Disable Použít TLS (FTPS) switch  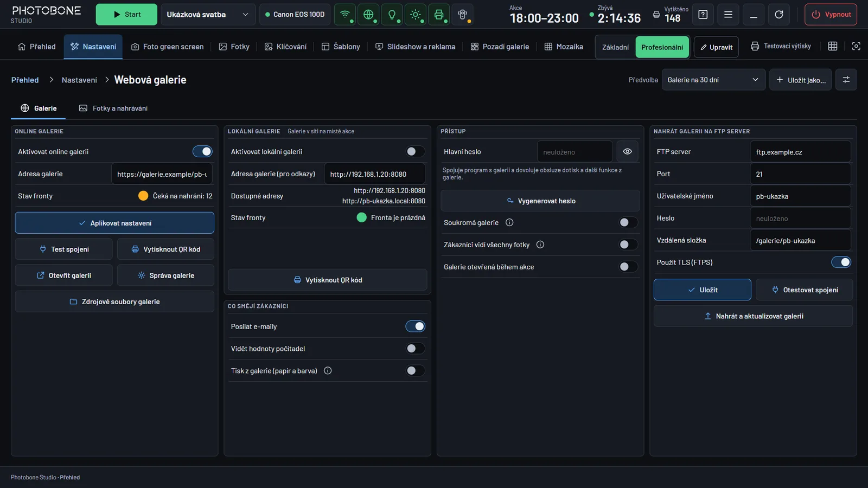(x=841, y=262)
